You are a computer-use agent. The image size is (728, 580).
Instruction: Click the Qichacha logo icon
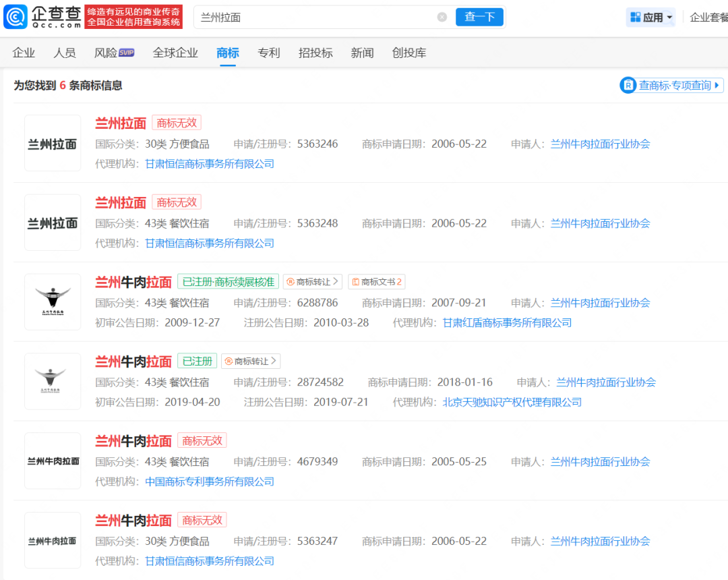pos(16,17)
